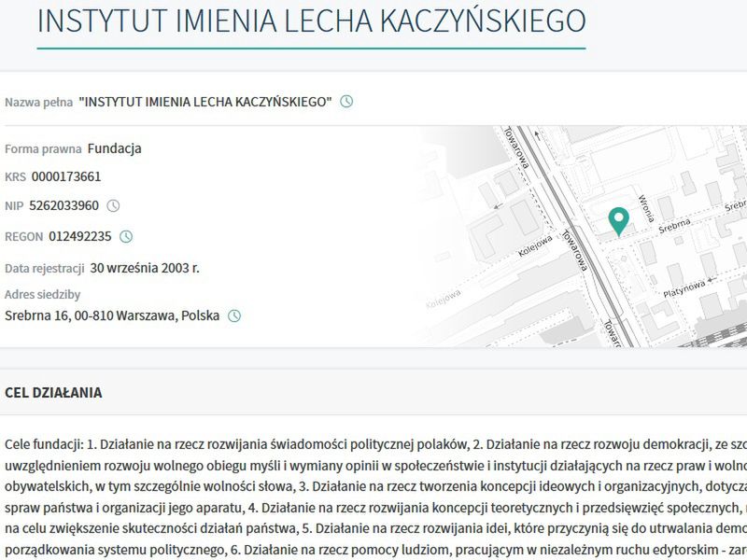Open history clock icon beside REGON number
747x560 pixels.
126,237
